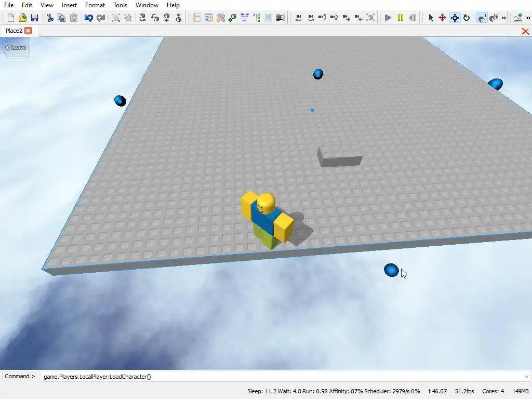Paste from clipboard icon

[x=74, y=18]
